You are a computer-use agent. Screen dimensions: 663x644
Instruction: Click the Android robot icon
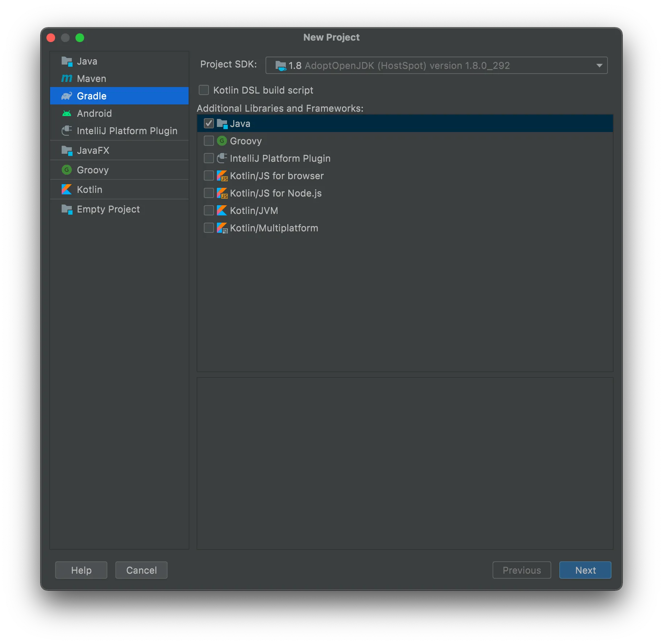click(x=67, y=113)
